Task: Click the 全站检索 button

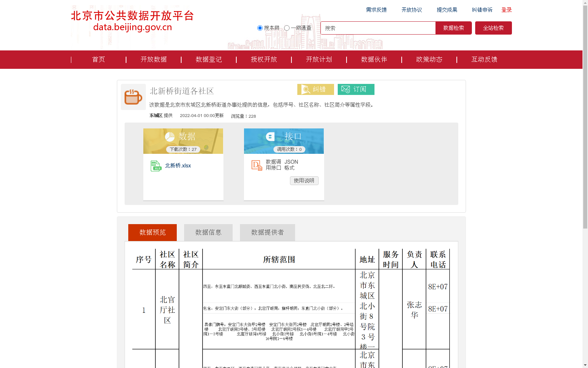Action: (493, 28)
